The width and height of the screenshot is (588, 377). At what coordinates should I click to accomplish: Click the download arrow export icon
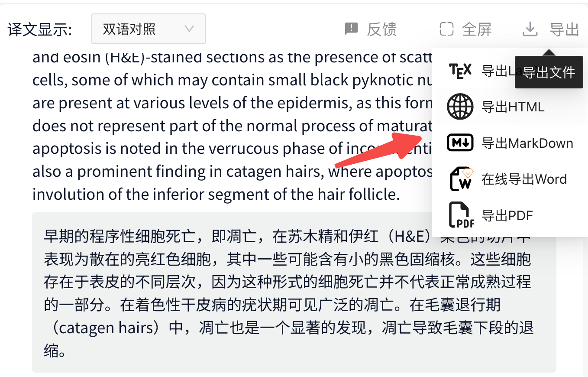[x=530, y=29]
